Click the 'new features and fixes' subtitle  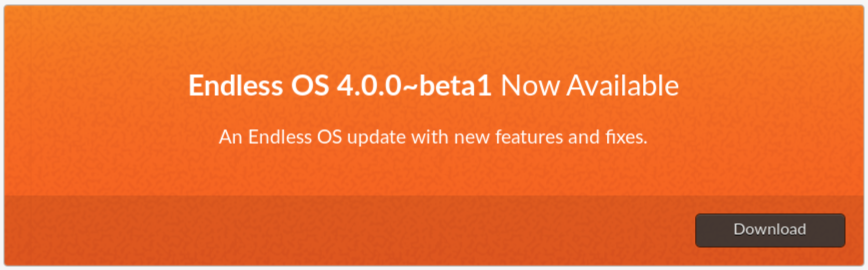click(551, 137)
